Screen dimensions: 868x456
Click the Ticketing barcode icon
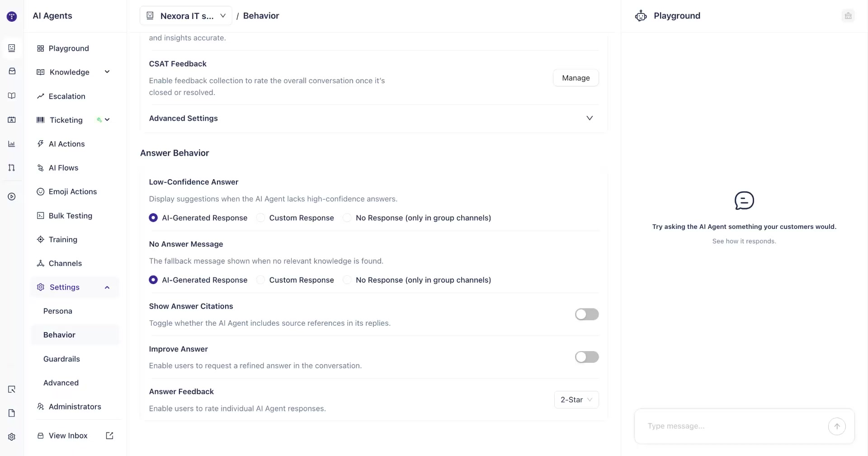pos(41,120)
